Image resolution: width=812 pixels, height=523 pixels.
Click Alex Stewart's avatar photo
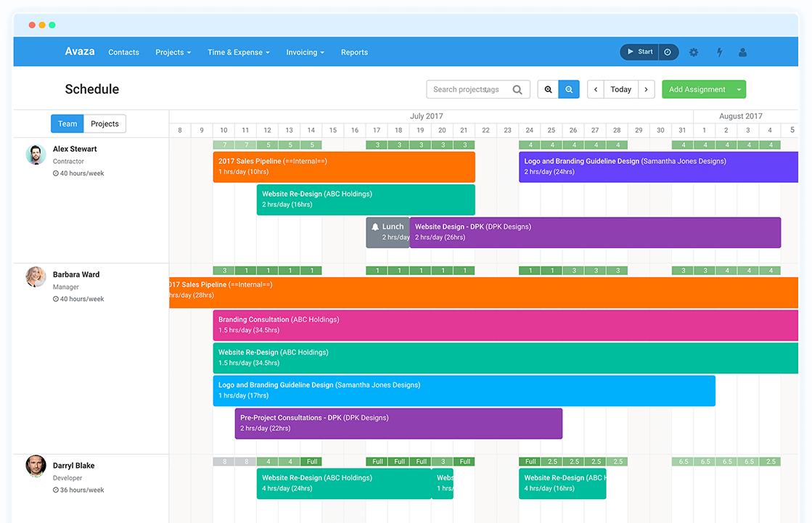[x=36, y=155]
